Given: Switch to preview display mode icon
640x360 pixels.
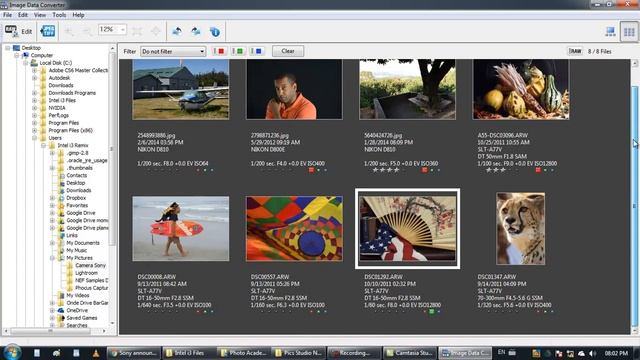Looking at the screenshot, I should [x=611, y=31].
